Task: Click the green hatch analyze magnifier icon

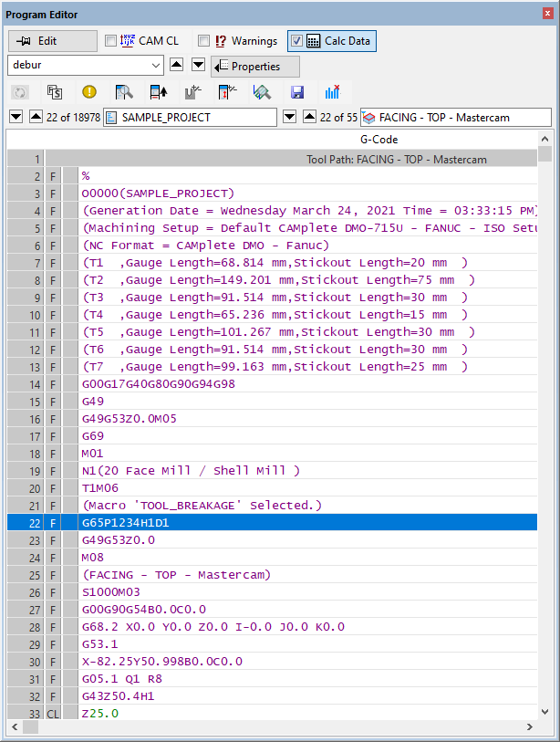Action: (262, 92)
